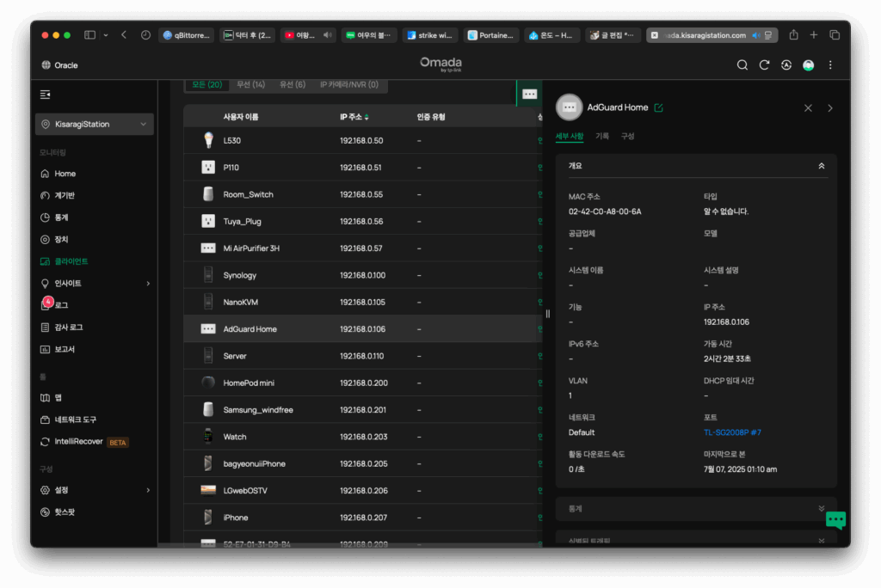Image resolution: width=881 pixels, height=588 pixels.
Task: Go to next client with right arrow
Action: click(x=830, y=107)
